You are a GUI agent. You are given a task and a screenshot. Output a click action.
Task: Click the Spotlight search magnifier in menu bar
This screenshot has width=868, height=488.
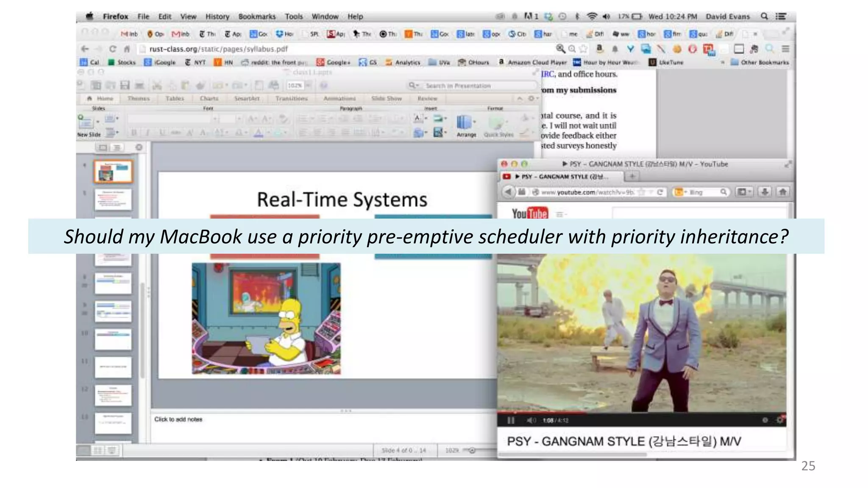[x=764, y=17]
